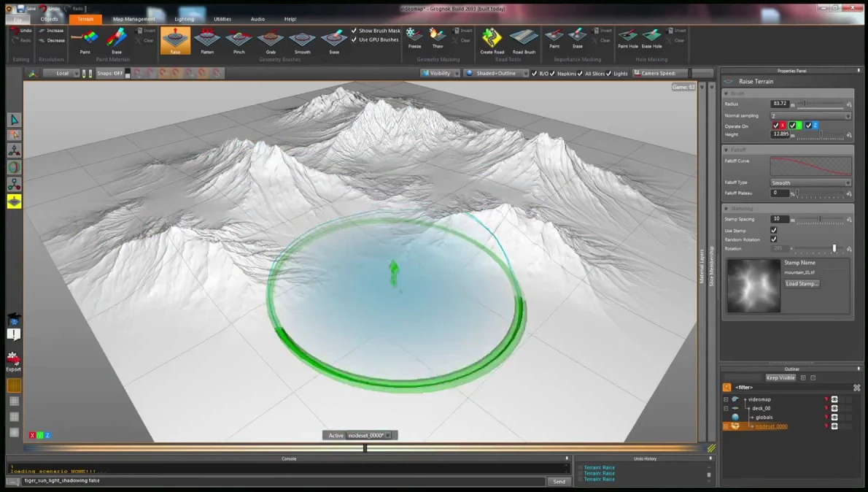Invert the Paint Materials mask
The width and height of the screenshot is (868, 492).
coord(146,31)
